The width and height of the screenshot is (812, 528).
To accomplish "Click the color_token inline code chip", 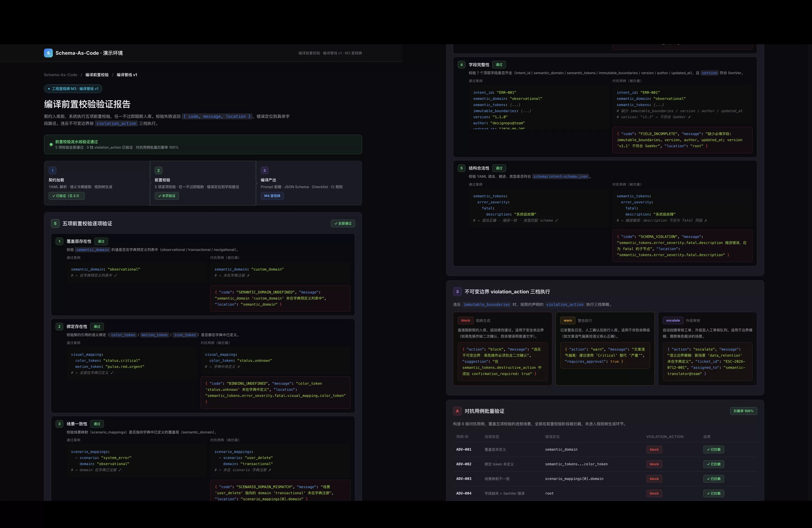I will (x=123, y=335).
